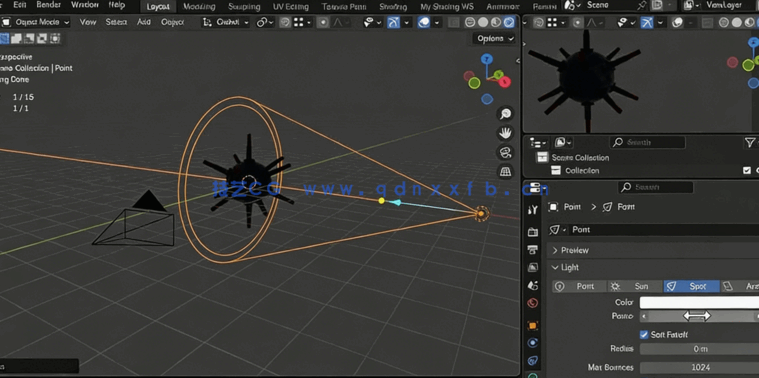Image resolution: width=759 pixels, height=378 pixels.
Task: Click the blue Z axis on main viewport gizmo
Action: coord(487,59)
